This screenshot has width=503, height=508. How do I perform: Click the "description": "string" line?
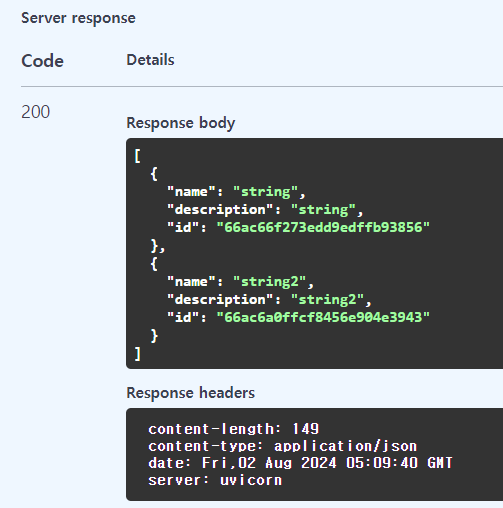pyautogui.click(x=265, y=210)
